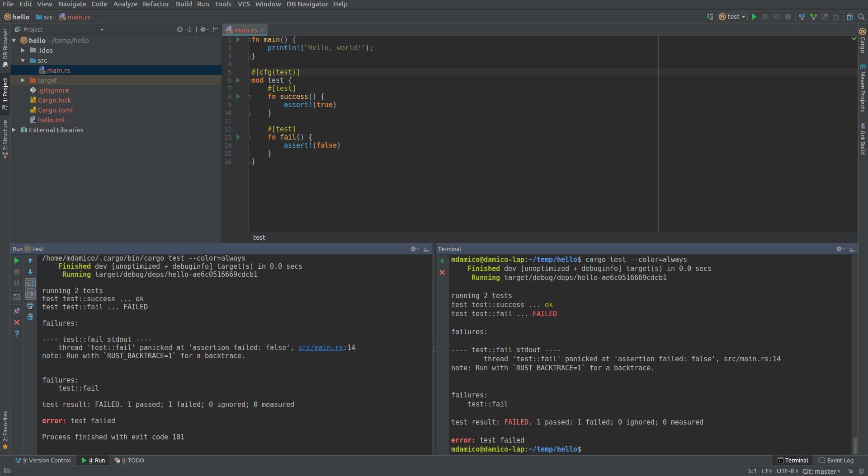Open the Event Log button

click(836, 461)
